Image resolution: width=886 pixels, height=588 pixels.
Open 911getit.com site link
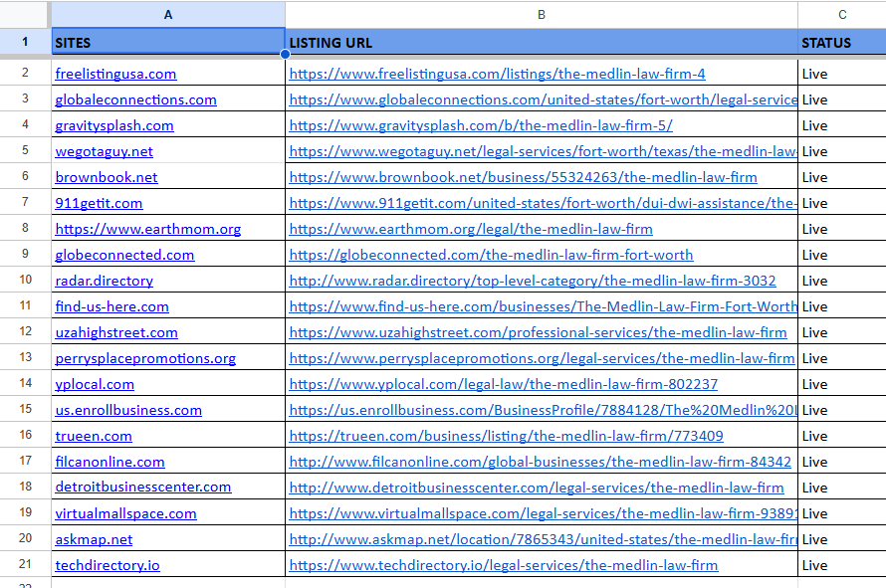click(99, 203)
